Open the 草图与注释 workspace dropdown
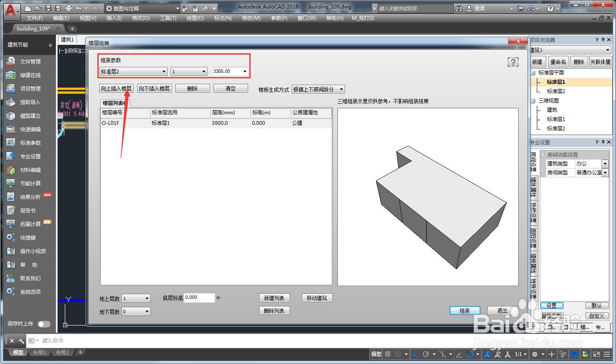Image resolution: width=616 pixels, height=364 pixels. (x=143, y=8)
